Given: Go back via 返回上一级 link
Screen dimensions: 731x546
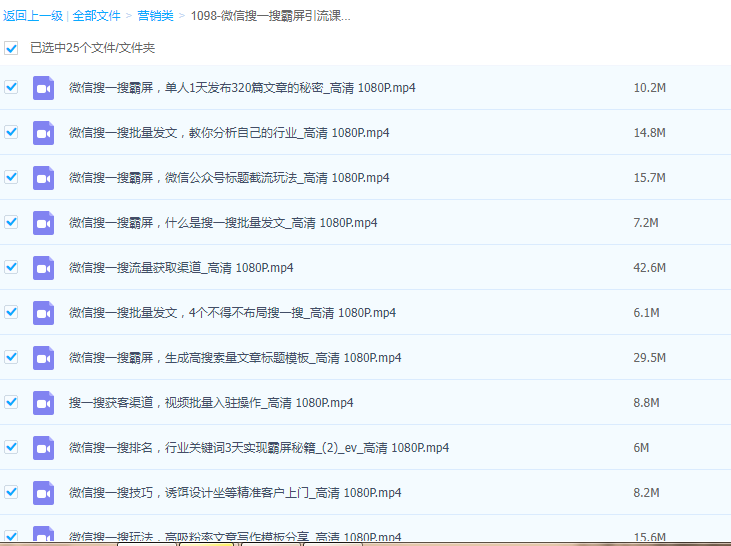Looking at the screenshot, I should click(33, 16).
